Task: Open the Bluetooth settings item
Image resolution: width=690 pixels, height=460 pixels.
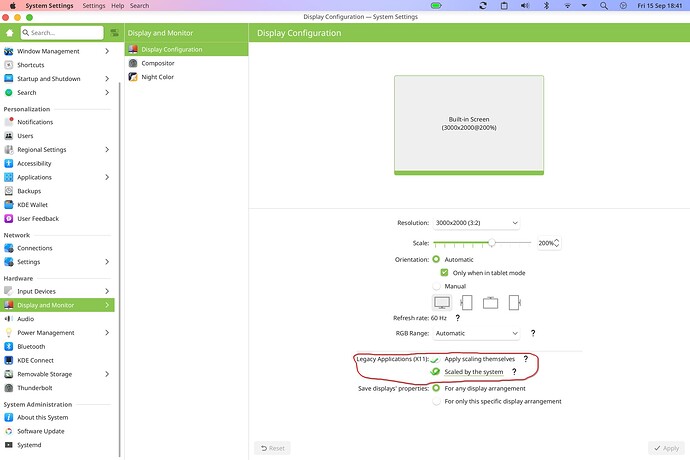Action: tap(57, 346)
